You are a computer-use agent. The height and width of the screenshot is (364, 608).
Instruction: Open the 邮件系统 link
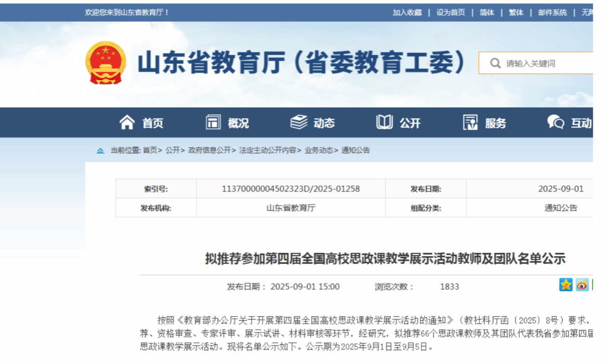coord(552,13)
